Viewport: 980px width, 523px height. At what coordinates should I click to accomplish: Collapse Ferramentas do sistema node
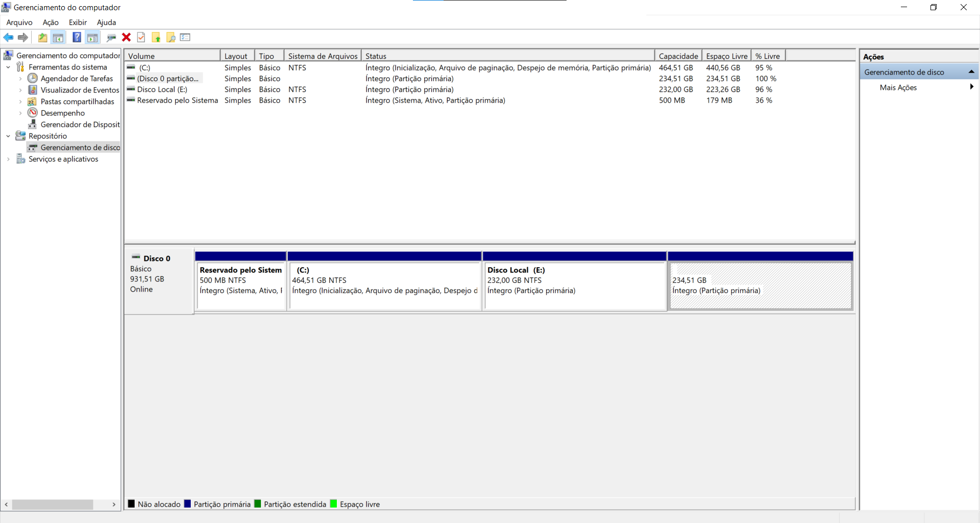pyautogui.click(x=8, y=67)
